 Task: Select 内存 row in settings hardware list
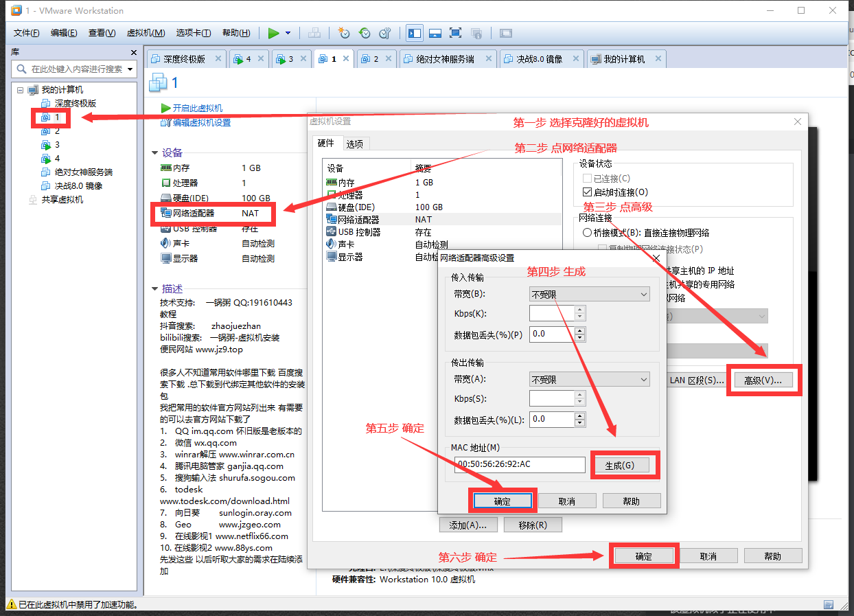[x=441, y=183]
